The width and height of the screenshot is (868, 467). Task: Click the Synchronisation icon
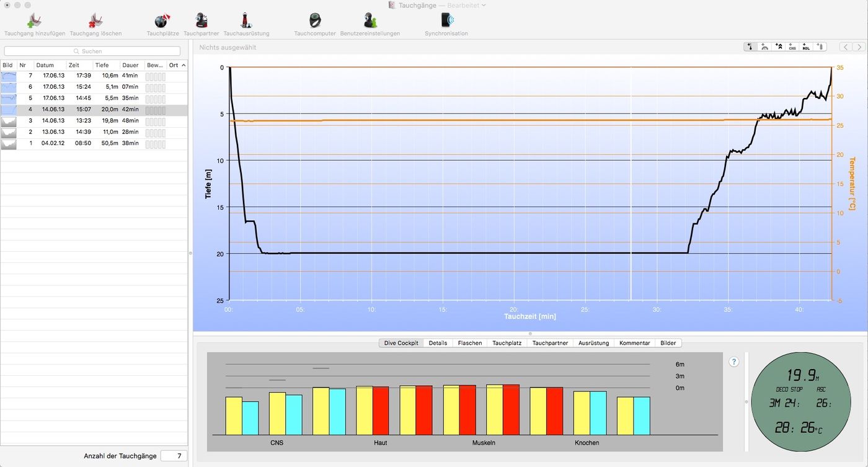pyautogui.click(x=446, y=21)
